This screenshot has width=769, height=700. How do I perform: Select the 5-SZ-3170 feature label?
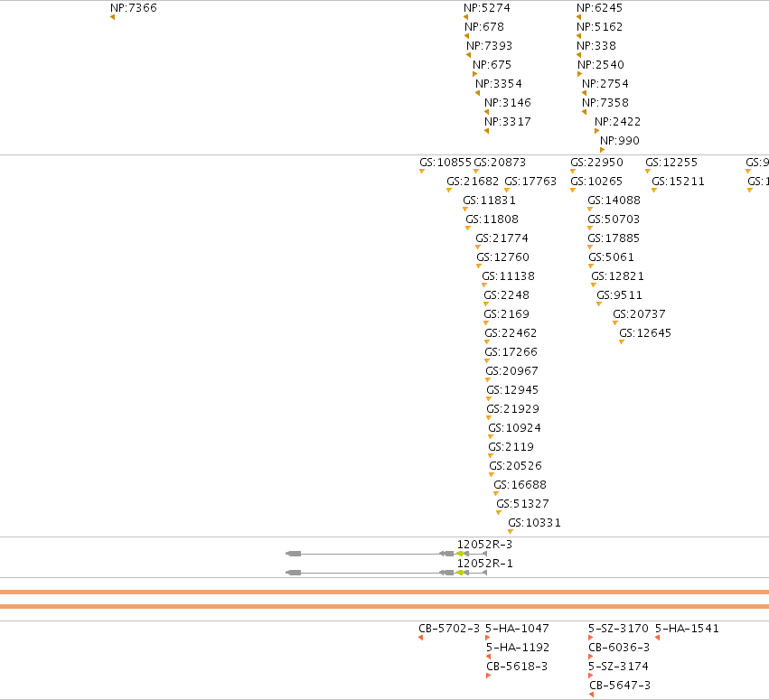pos(618,629)
